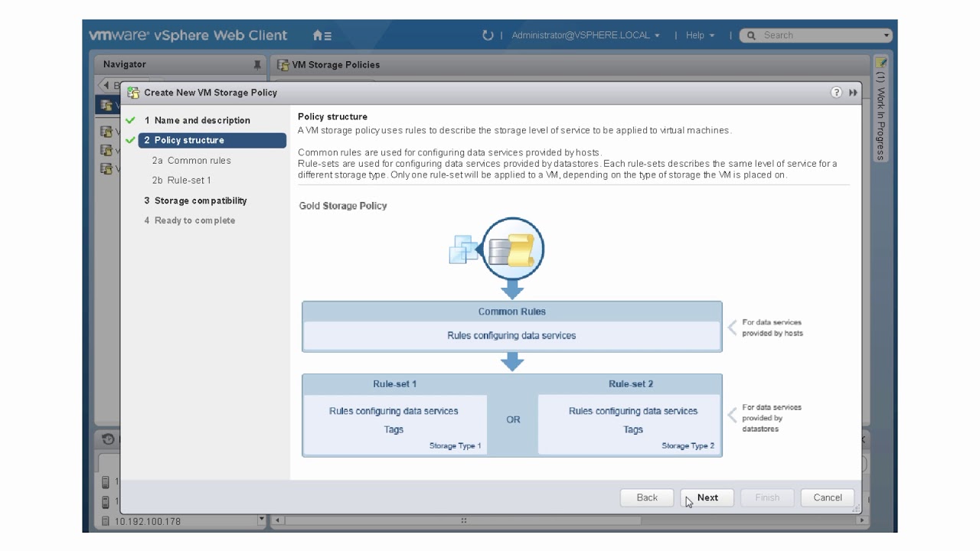The image size is (980, 551).
Task: Click the storage policy scroll diagram icon
Action: tap(513, 249)
